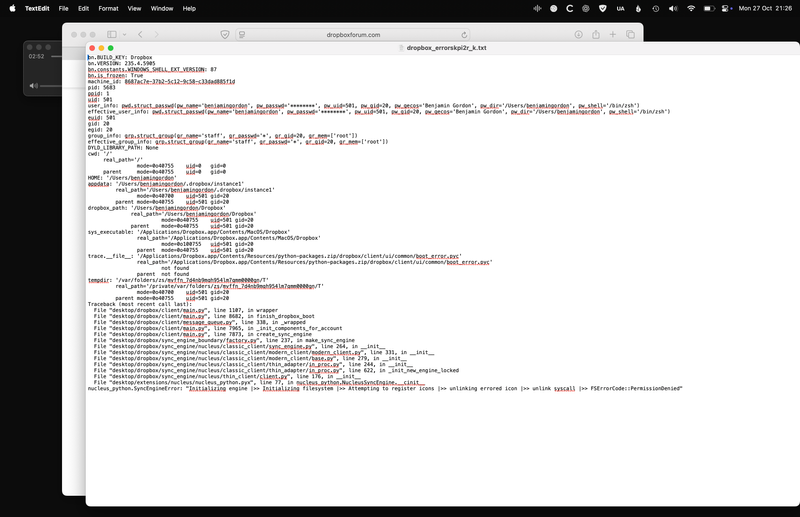Click the 'DYLD_LIBRARY_PATH: None' line
The height and width of the screenshot is (517, 800).
click(x=123, y=148)
